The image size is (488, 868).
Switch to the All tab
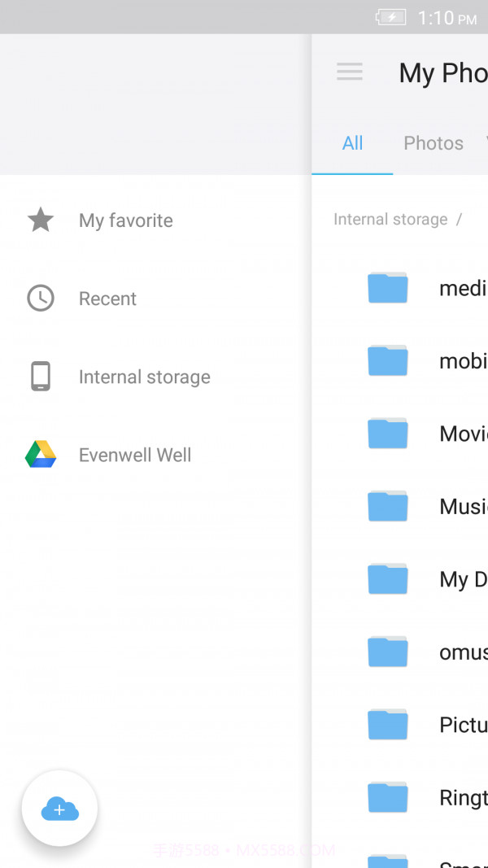point(352,143)
